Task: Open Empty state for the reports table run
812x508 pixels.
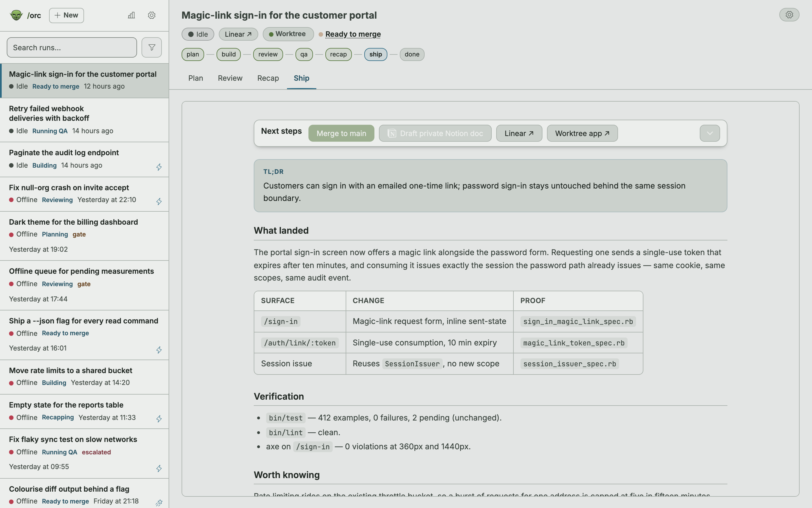Action: pyautogui.click(x=85, y=411)
